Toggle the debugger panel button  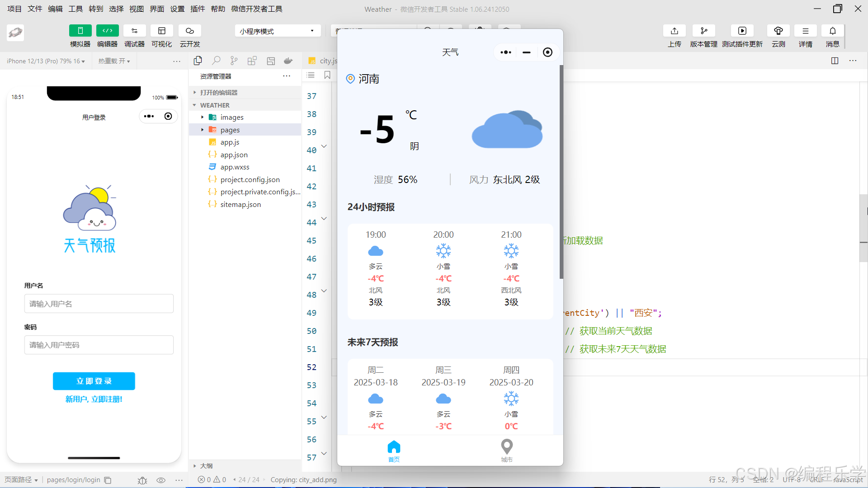pos(134,31)
